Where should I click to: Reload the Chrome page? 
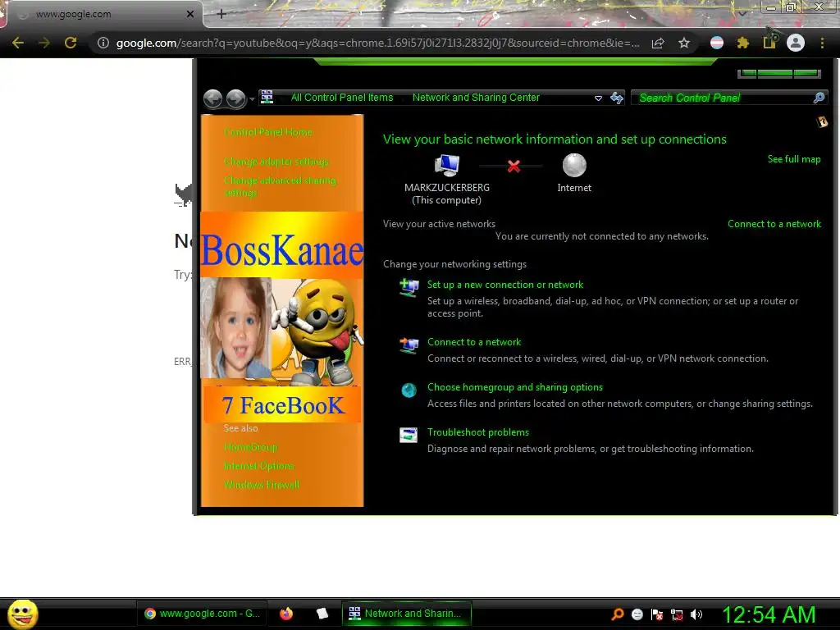pyautogui.click(x=71, y=43)
